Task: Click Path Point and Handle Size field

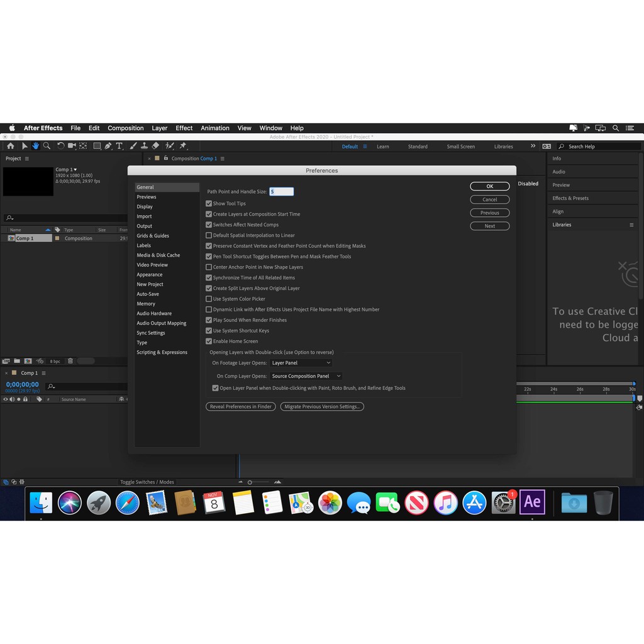Action: 281,192
